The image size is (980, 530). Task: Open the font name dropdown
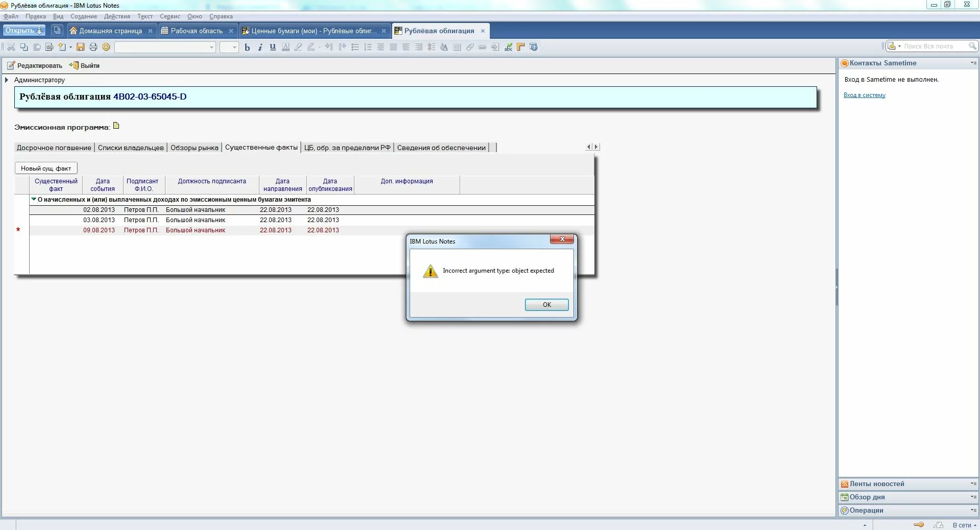[x=211, y=47]
